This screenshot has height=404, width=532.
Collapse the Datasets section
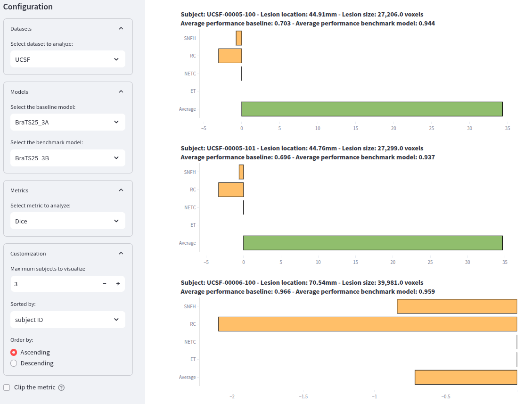tap(121, 28)
